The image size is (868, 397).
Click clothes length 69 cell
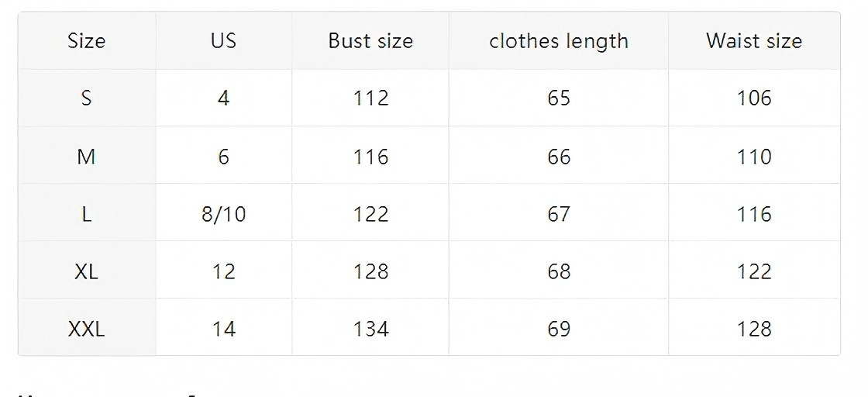559,329
